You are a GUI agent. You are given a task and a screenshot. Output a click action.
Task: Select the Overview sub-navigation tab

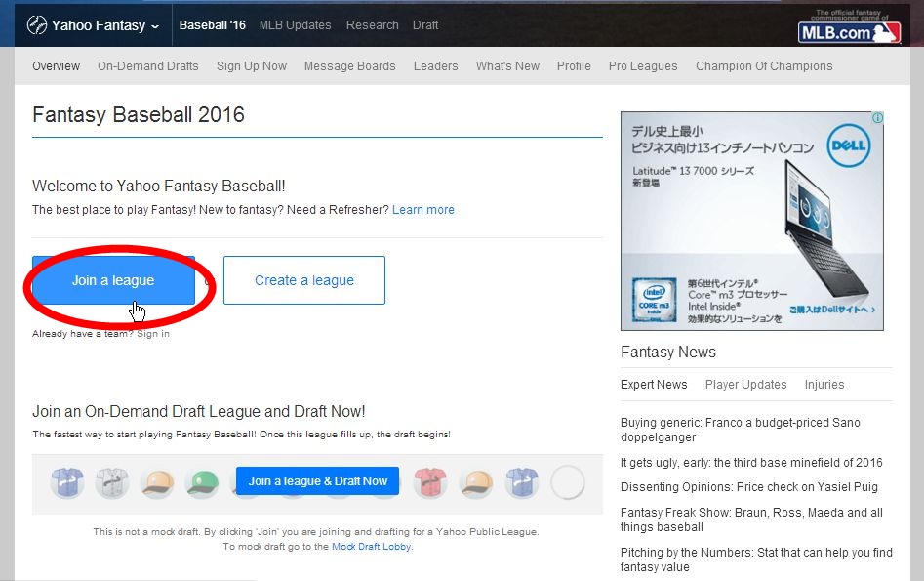56,66
